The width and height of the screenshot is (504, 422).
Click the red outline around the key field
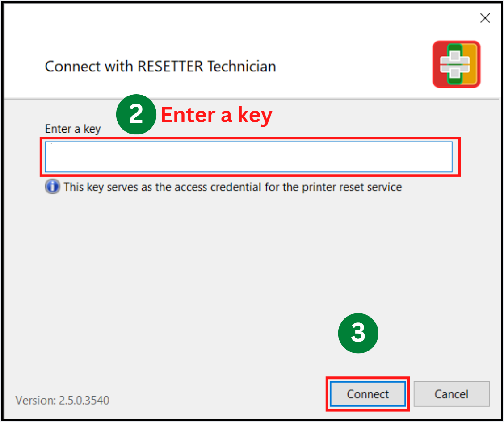click(460, 156)
